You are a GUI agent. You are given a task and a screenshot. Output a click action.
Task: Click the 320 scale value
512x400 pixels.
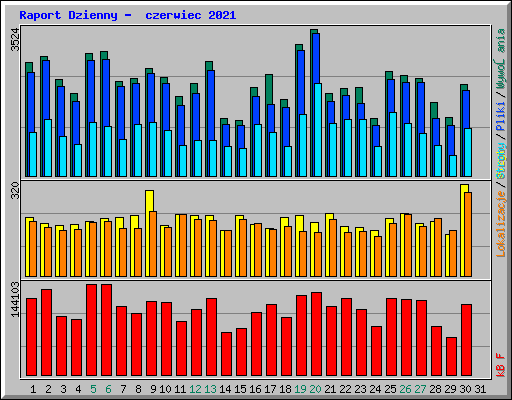(15, 190)
